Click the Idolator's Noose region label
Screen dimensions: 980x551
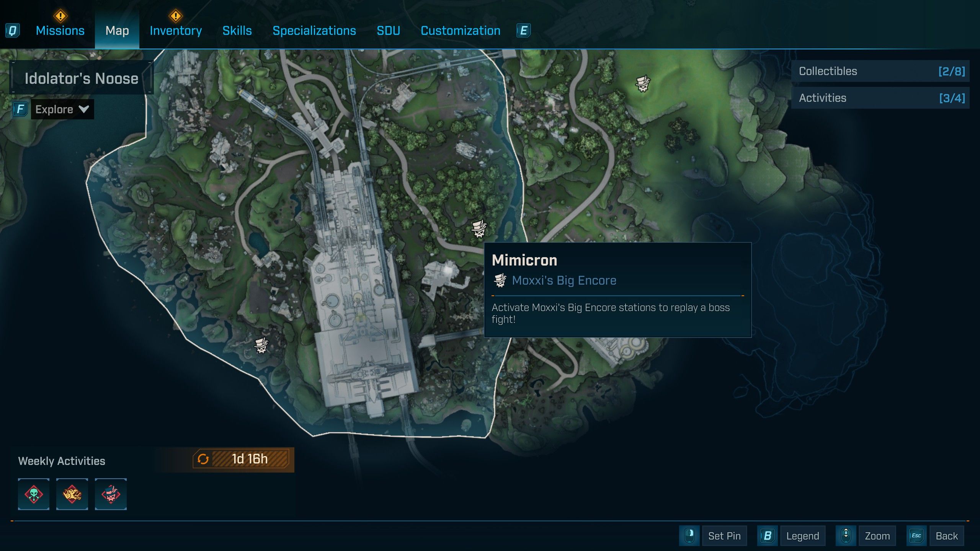[x=82, y=78]
